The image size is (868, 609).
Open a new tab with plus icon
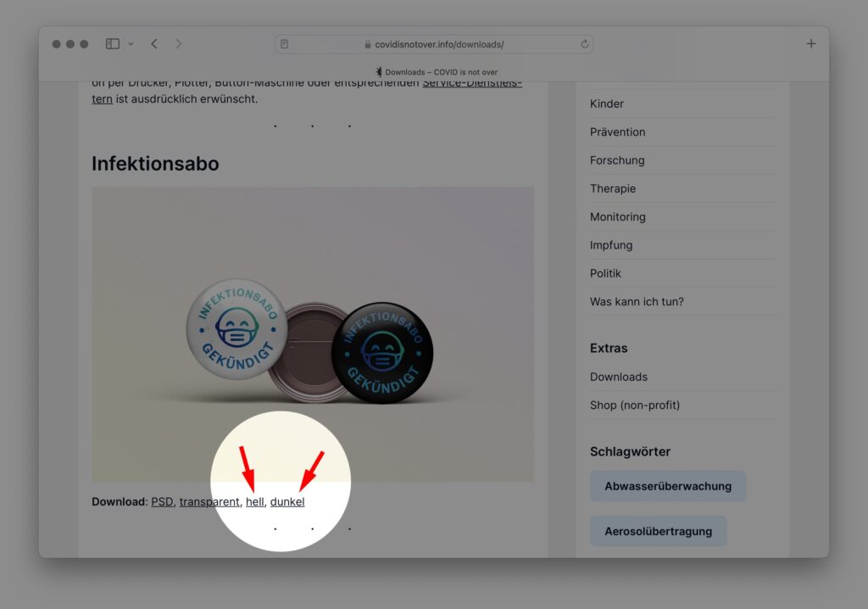810,44
